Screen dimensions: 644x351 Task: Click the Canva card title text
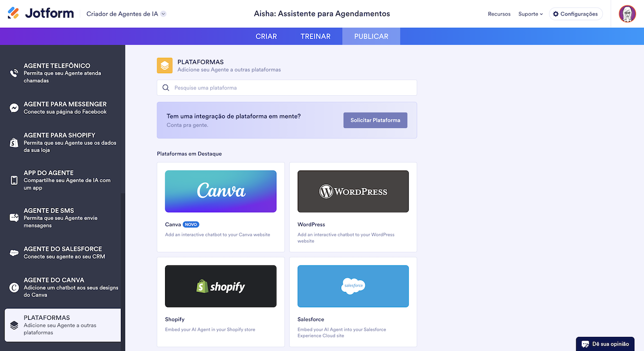pyautogui.click(x=173, y=225)
